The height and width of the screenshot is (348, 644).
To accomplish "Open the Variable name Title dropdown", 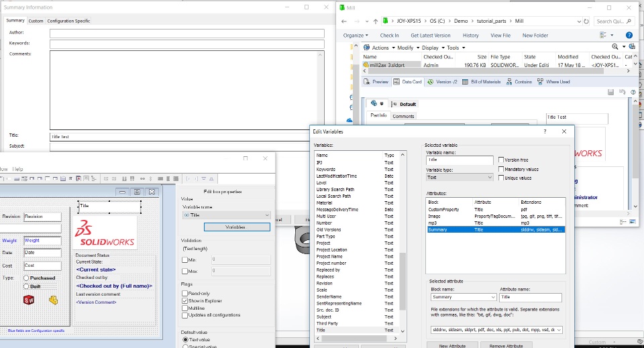I will click(x=226, y=215).
